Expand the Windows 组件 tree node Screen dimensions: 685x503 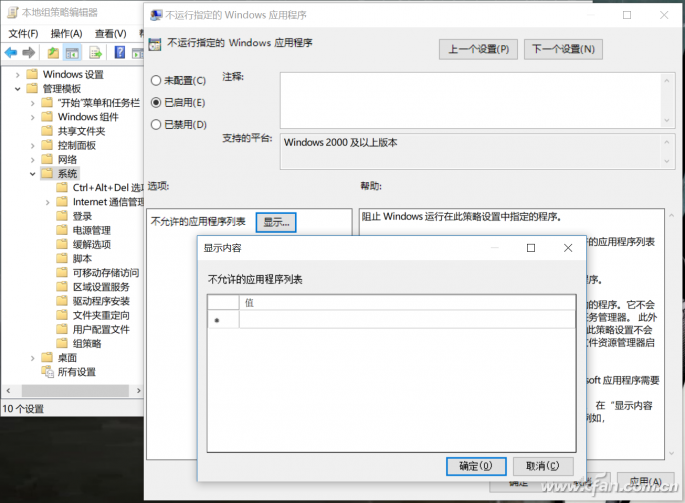click(32, 117)
